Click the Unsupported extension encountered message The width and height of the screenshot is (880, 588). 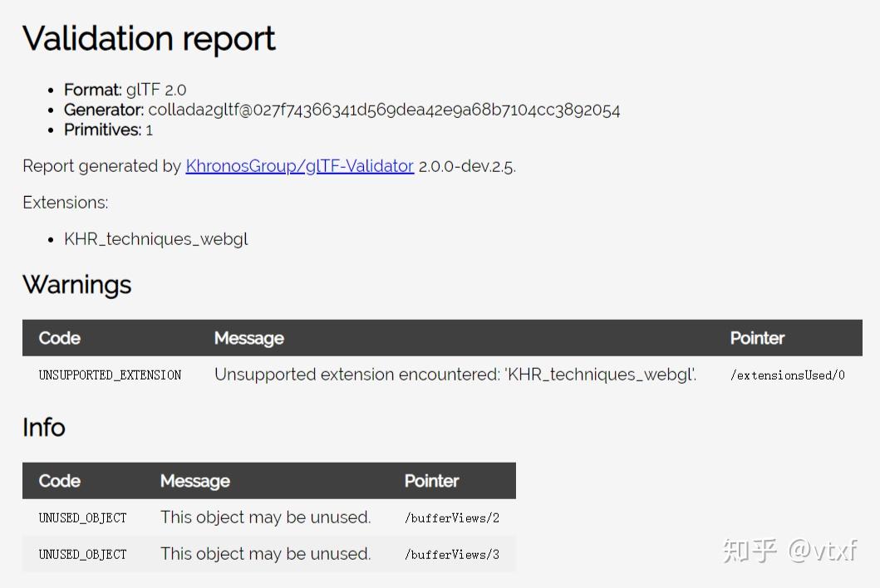tap(455, 375)
